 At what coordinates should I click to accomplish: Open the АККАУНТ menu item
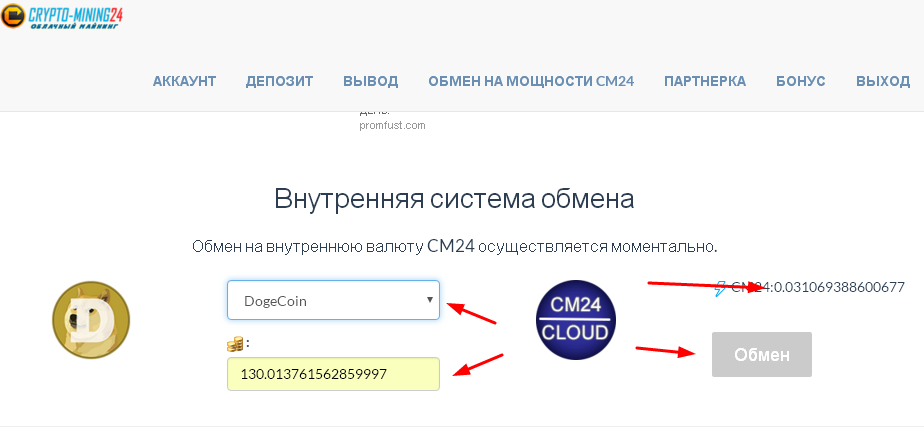[184, 81]
